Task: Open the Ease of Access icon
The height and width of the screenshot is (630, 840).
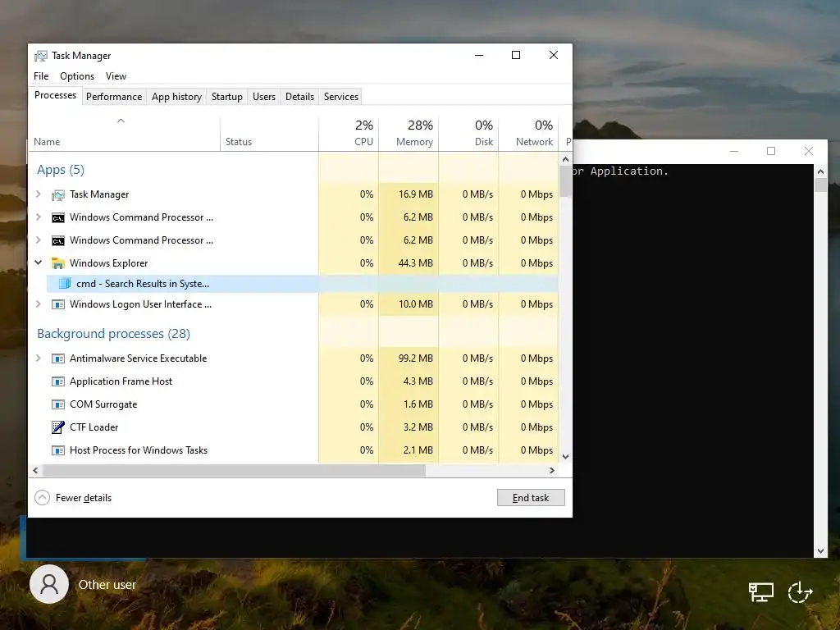Action: click(800, 592)
